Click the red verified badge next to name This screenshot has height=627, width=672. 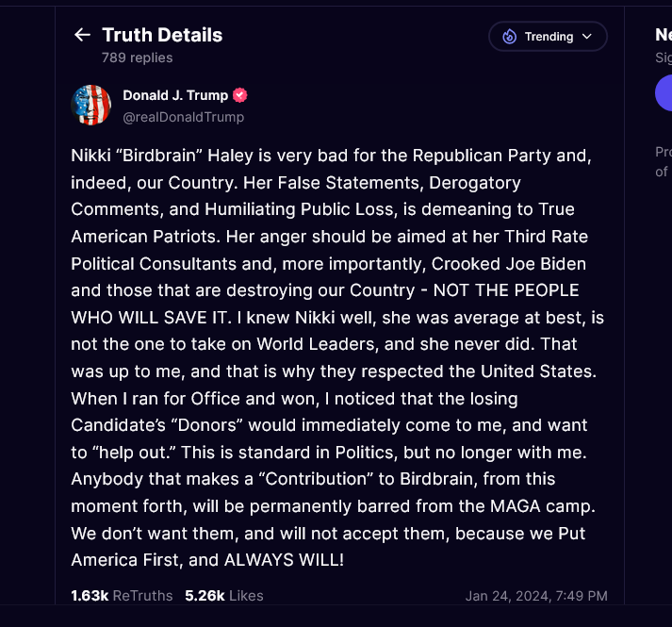pyautogui.click(x=240, y=95)
